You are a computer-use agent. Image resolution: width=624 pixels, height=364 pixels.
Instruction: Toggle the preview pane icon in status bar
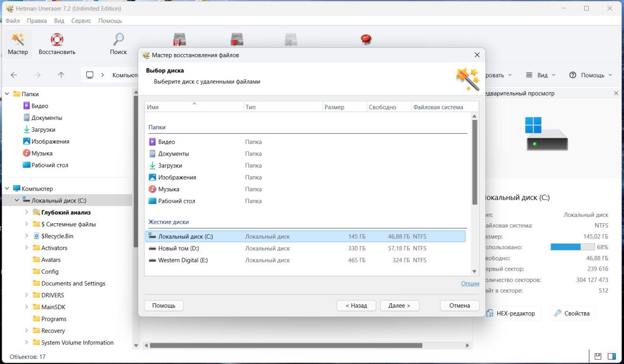click(x=611, y=356)
